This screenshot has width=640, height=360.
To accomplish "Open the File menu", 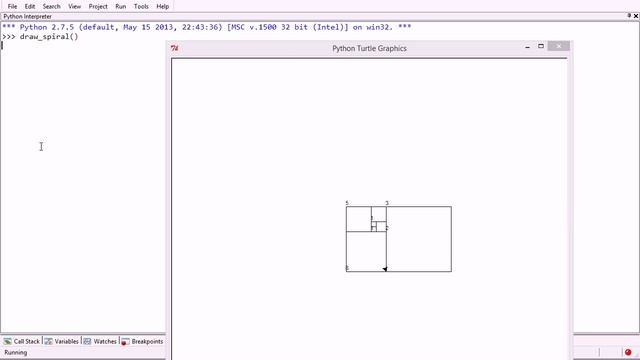I will point(12,7).
